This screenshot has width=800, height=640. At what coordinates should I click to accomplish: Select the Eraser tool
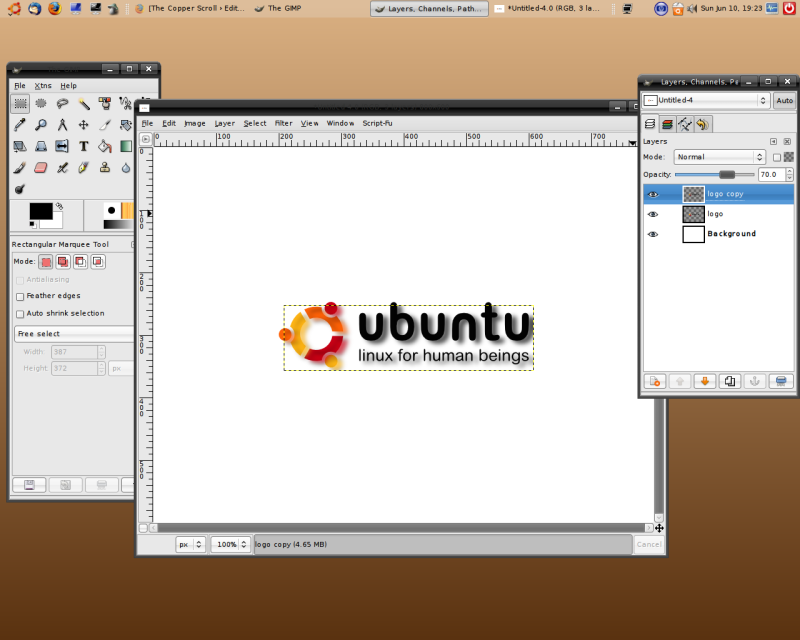pyautogui.click(x=41, y=167)
